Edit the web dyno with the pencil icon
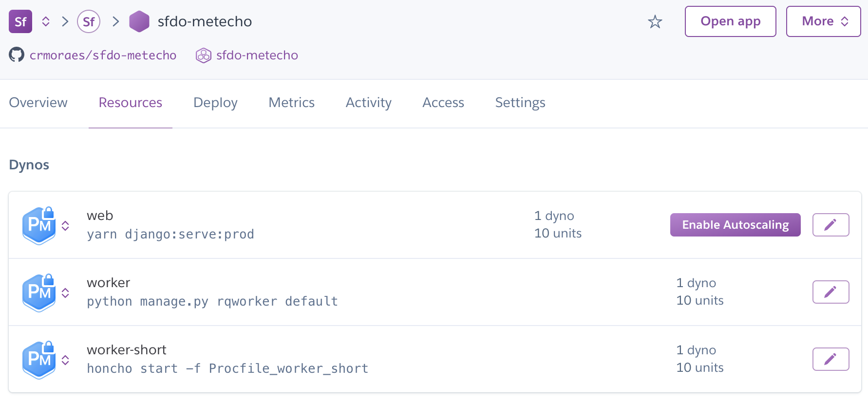The width and height of the screenshot is (868, 401). click(831, 225)
